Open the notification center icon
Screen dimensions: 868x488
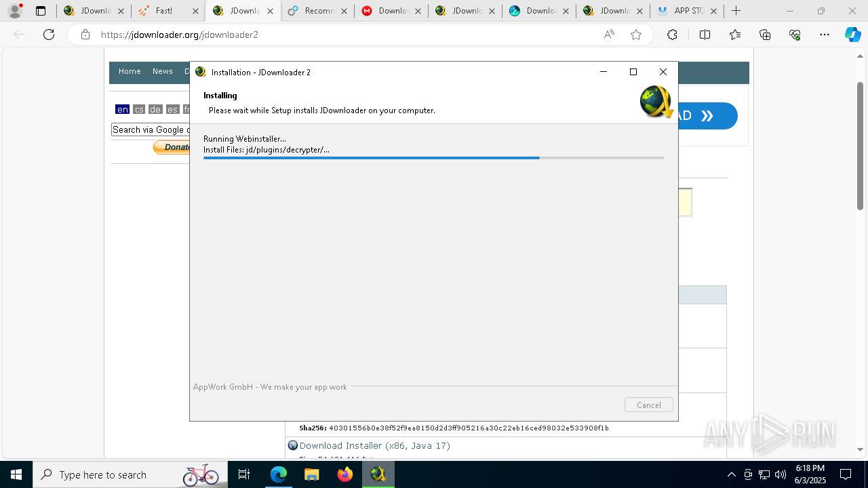(846, 474)
